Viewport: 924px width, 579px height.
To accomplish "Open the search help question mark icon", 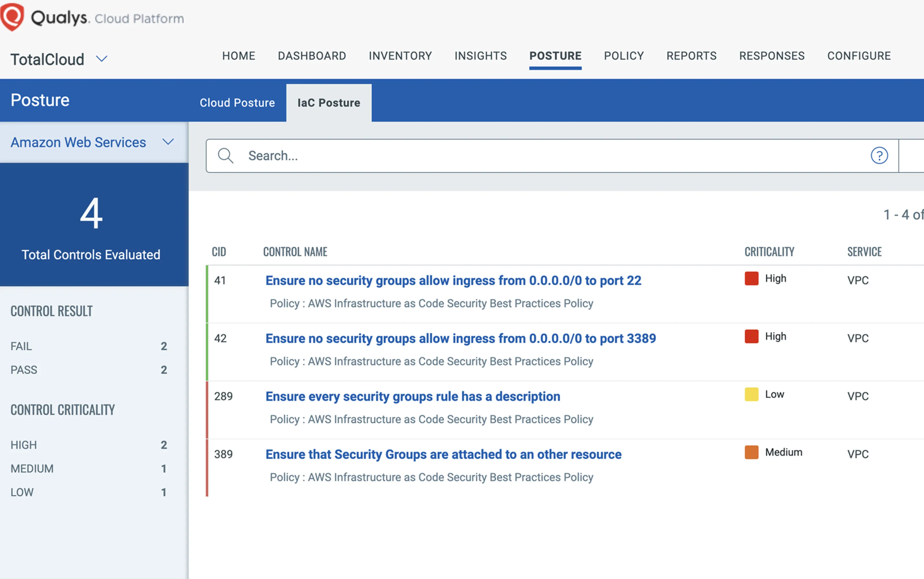I will 879,156.
